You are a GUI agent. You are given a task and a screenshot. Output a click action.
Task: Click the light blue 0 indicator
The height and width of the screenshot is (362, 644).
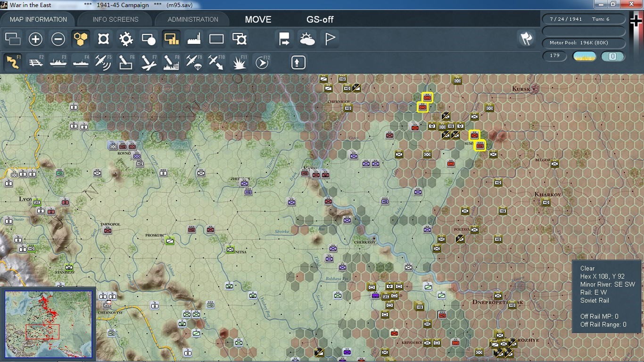(x=613, y=56)
